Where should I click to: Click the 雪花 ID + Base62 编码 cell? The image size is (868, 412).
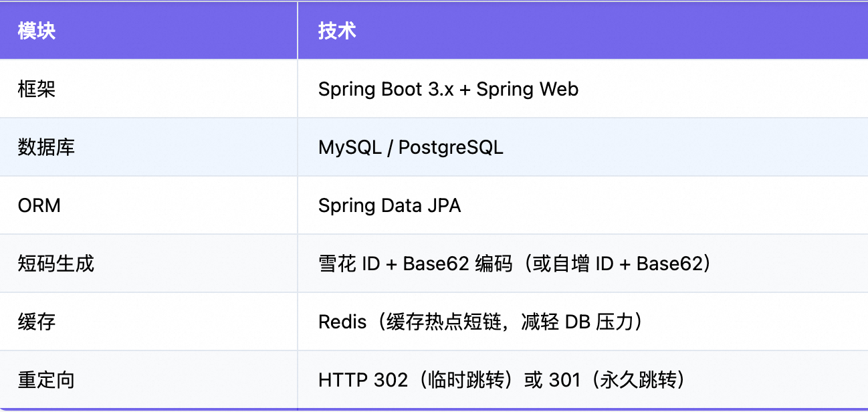582,264
